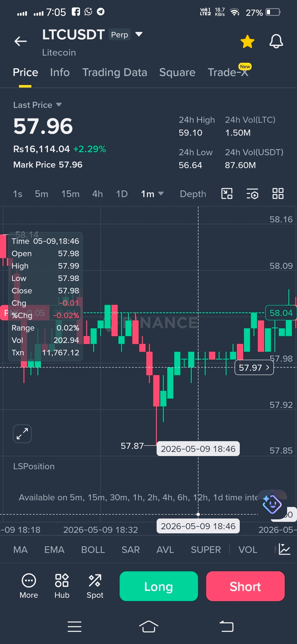Click the 24h Vol(USDT) value 87.60M
The image size is (297, 644).
(x=240, y=165)
